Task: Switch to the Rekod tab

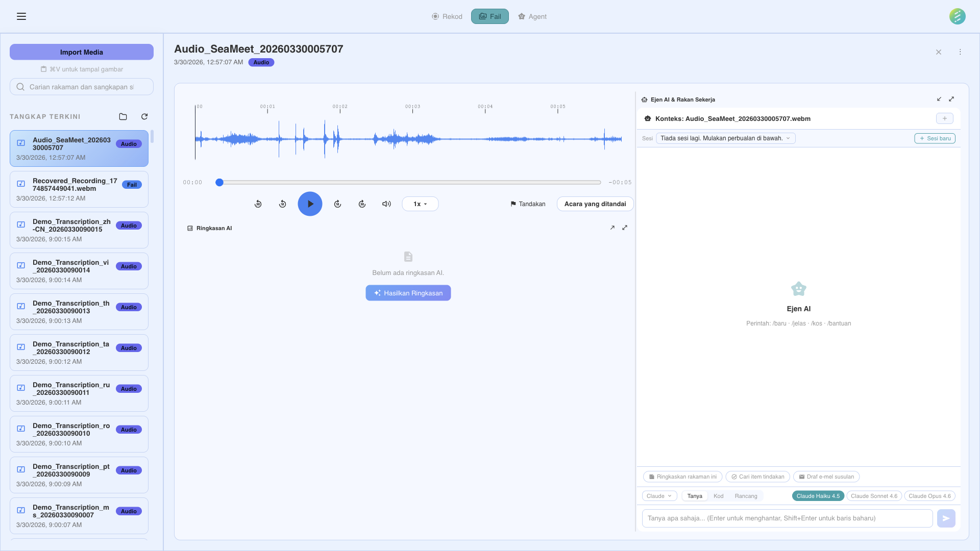Action: (447, 16)
